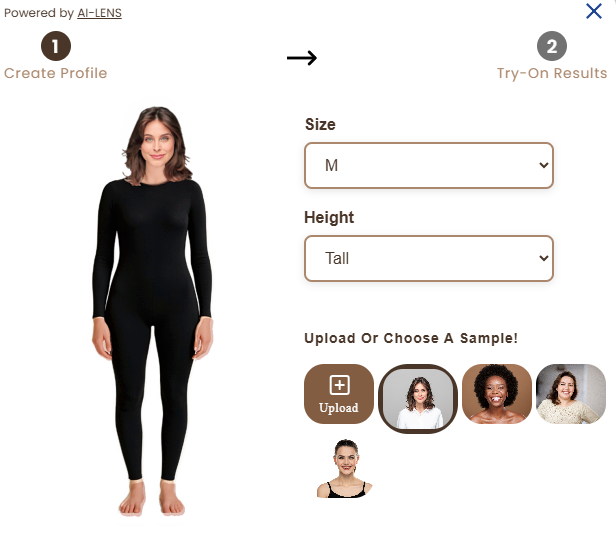Select the sample woman in white shirt

point(418,398)
